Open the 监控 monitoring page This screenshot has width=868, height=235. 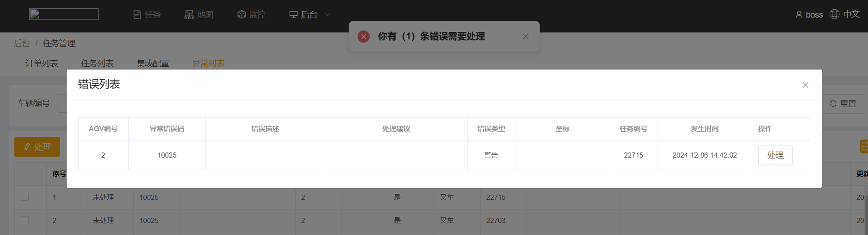[x=251, y=15]
